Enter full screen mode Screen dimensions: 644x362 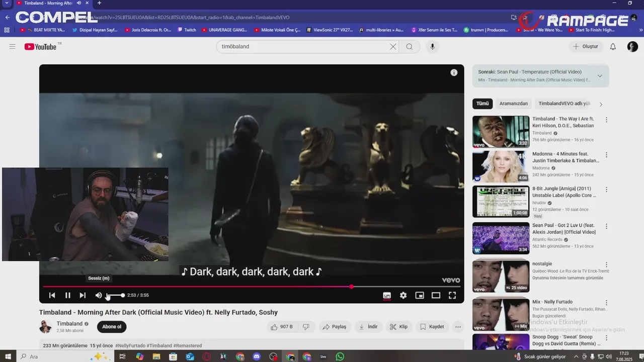pyautogui.click(x=452, y=295)
